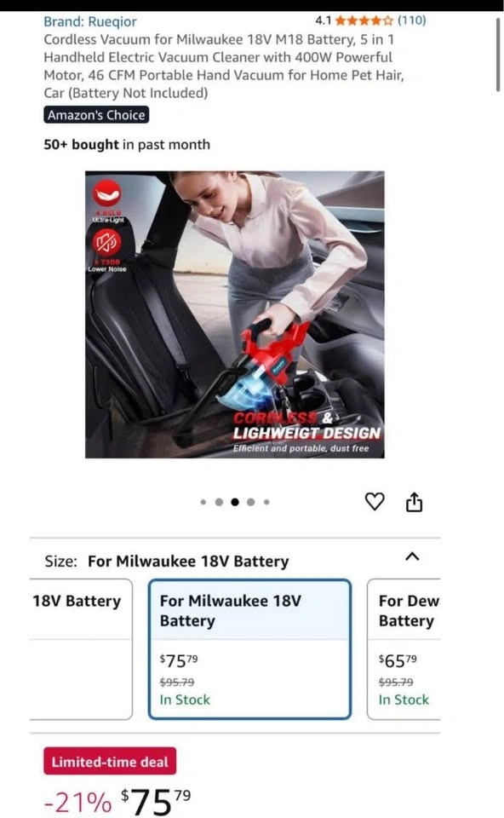Tap the 4.1 rating number

324,20
